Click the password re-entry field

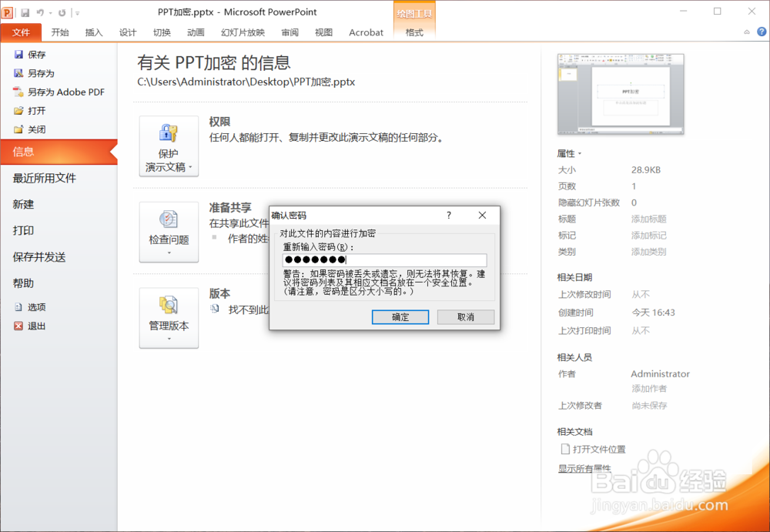[x=384, y=260]
